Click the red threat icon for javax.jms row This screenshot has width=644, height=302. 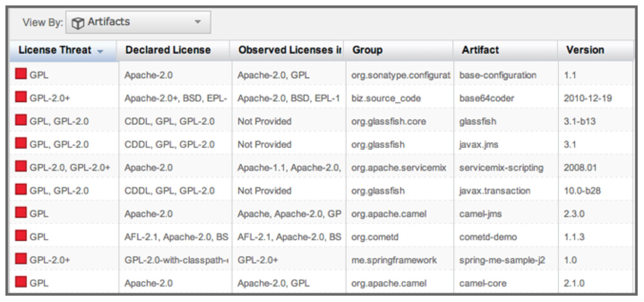[x=21, y=144]
